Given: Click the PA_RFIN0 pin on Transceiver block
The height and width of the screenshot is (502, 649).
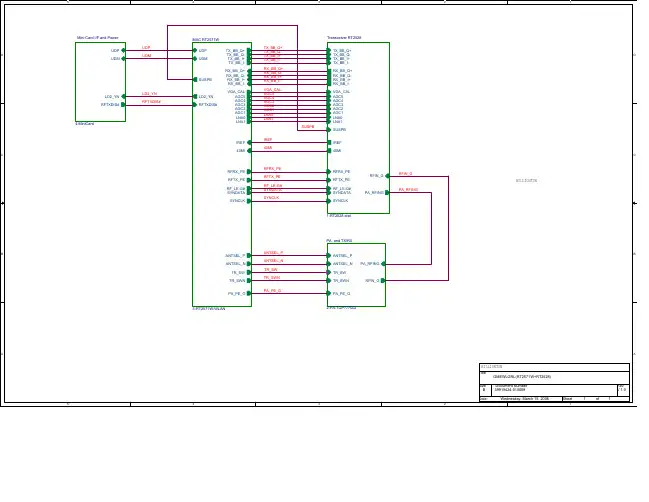Looking at the screenshot, I should point(387,191).
